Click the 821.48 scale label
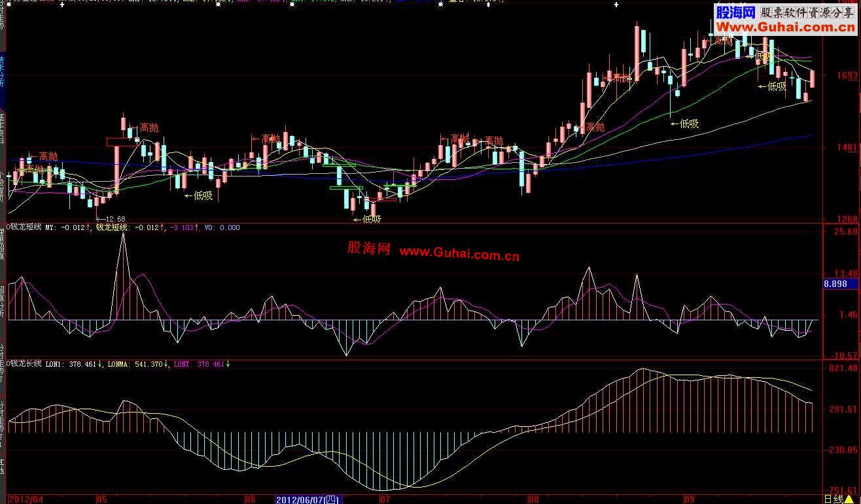Image resolution: width=861 pixels, height=504 pixels. (843, 369)
